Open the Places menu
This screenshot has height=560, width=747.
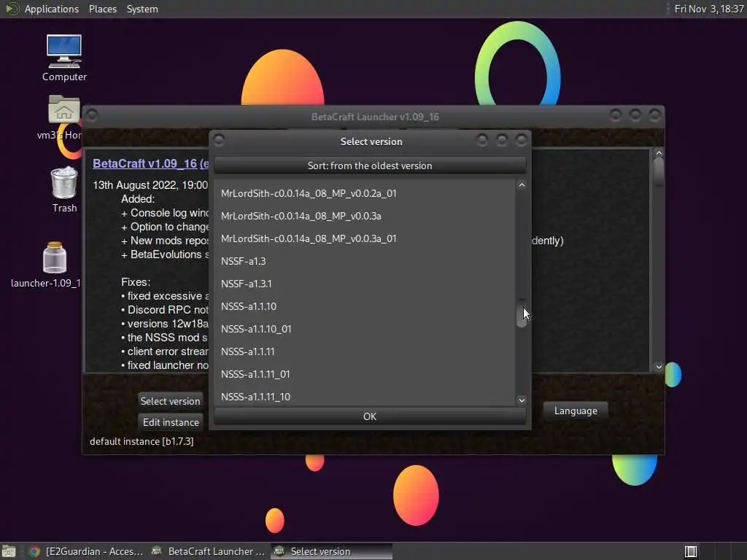pyautogui.click(x=102, y=9)
